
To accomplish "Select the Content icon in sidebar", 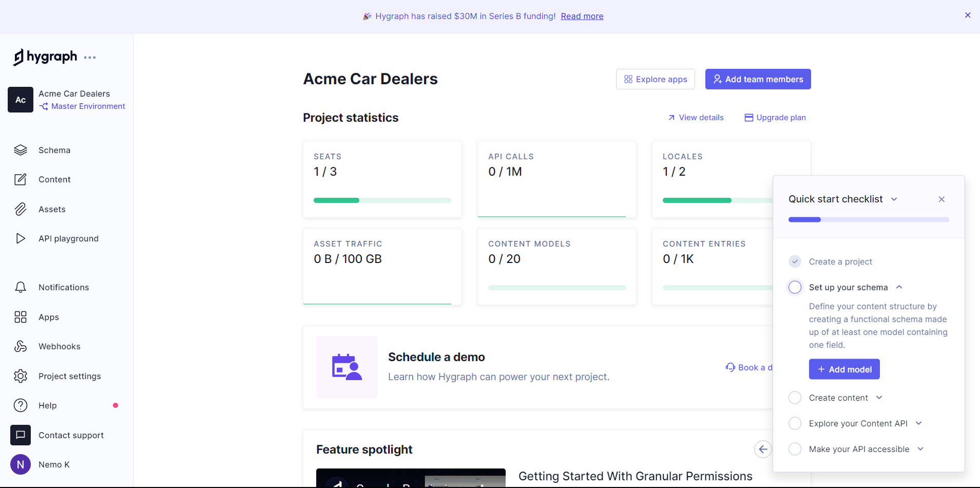I will point(21,179).
